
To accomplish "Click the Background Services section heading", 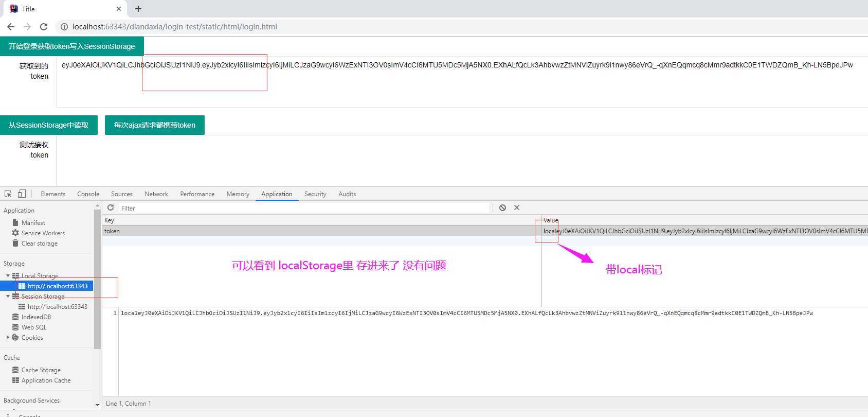I will [x=31, y=401].
